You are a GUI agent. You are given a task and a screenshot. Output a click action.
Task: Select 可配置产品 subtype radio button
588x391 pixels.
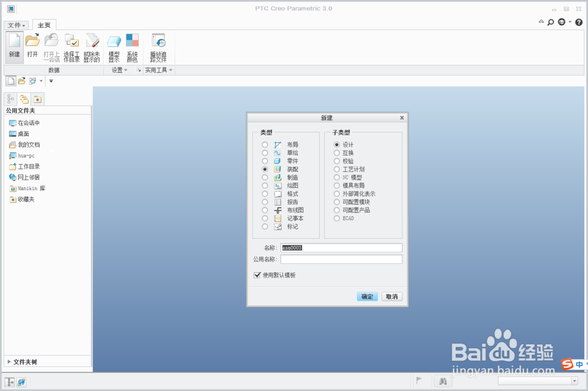[337, 210]
